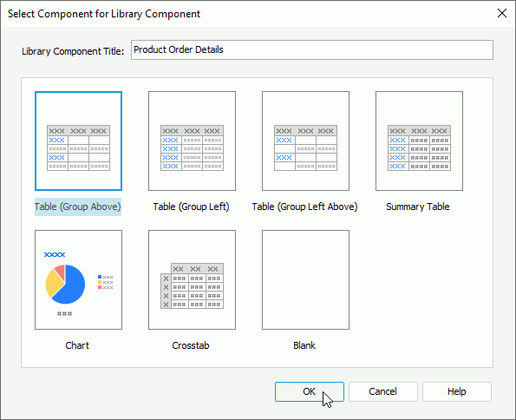
Task: Click the Blank label text
Action: (304, 345)
